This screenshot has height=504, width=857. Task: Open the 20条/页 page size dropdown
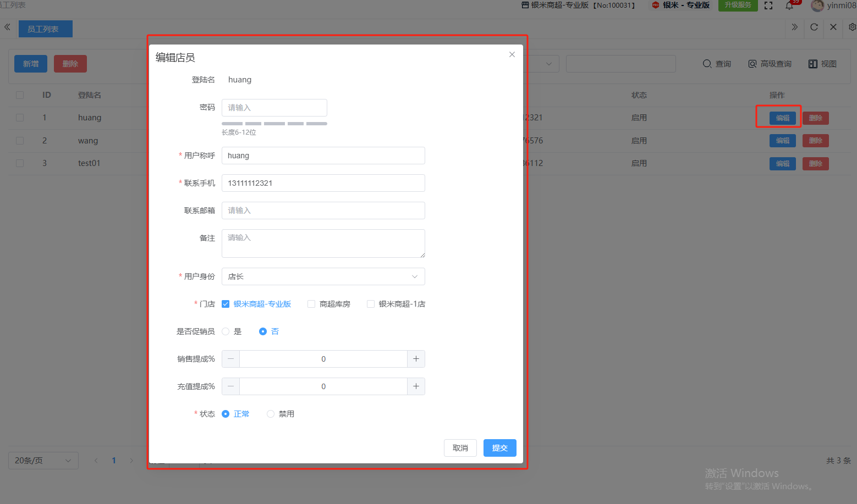pyautogui.click(x=43, y=461)
